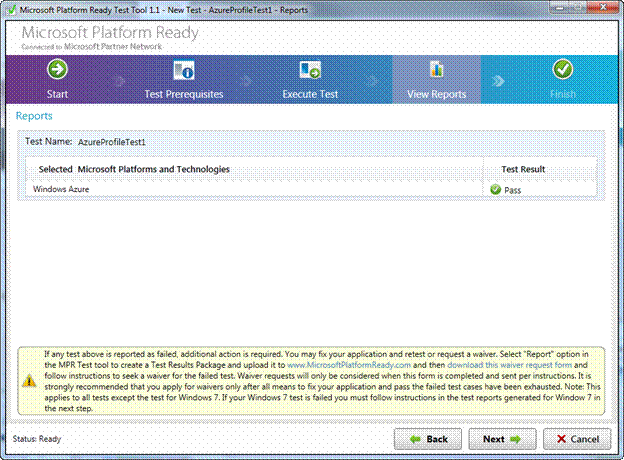The height and width of the screenshot is (460, 624).
Task: Click the Test Prerequisites step icon
Action: click(183, 70)
